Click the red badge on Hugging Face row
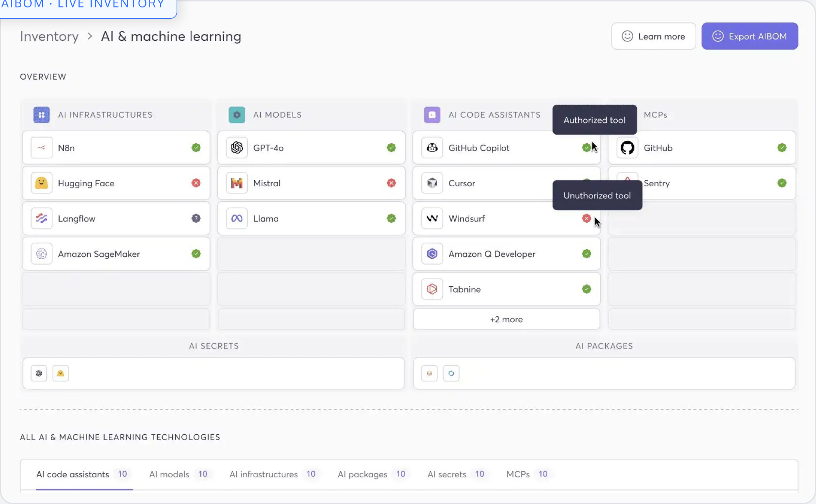This screenshot has height=504, width=816. click(x=196, y=183)
